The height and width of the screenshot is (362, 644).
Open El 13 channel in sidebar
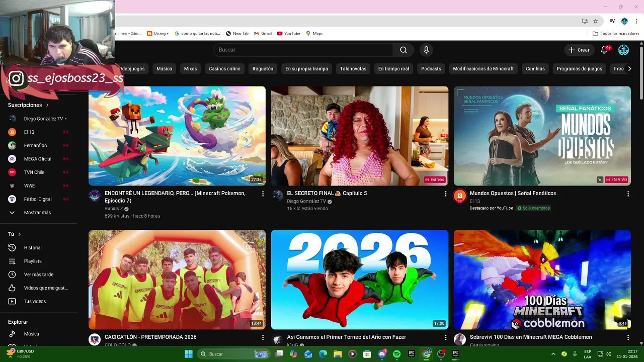point(38,132)
